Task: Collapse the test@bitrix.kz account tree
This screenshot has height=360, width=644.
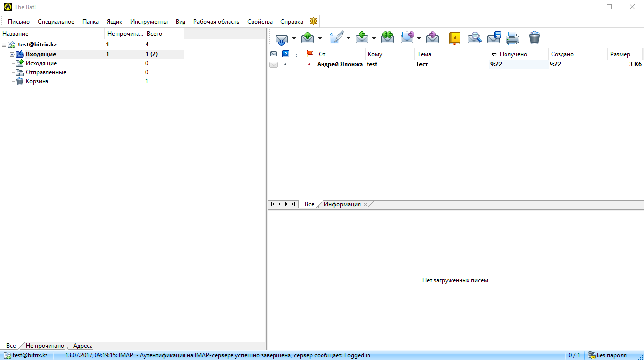Action: [4, 45]
